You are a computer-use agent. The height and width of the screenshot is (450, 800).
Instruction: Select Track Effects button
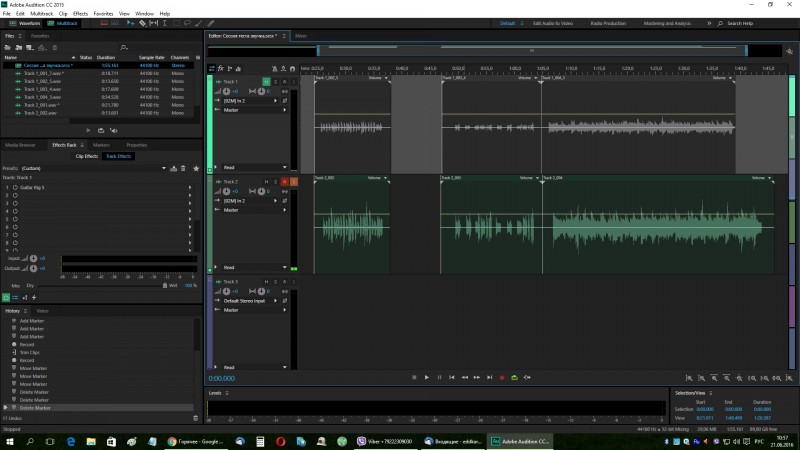pos(118,156)
